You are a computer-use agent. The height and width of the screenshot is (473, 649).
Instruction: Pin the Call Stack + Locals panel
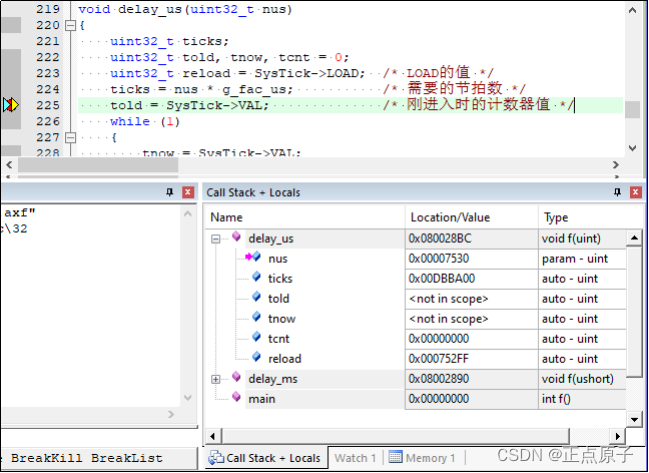(x=615, y=192)
